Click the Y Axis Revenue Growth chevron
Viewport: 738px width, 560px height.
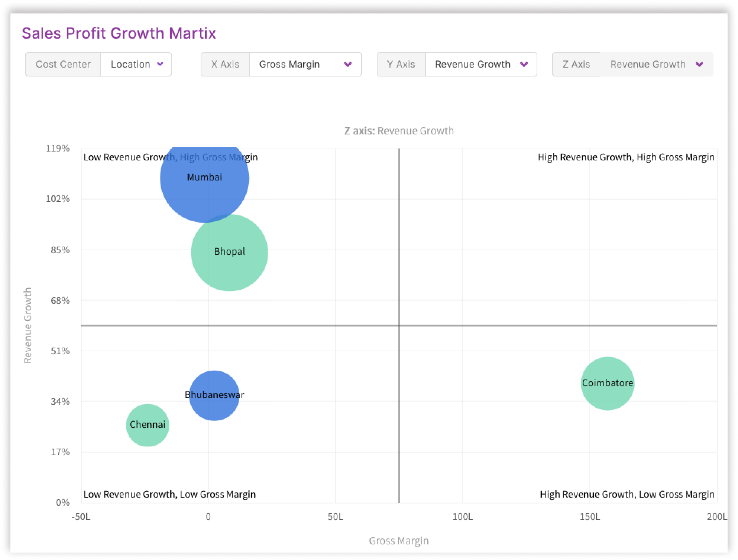point(524,64)
